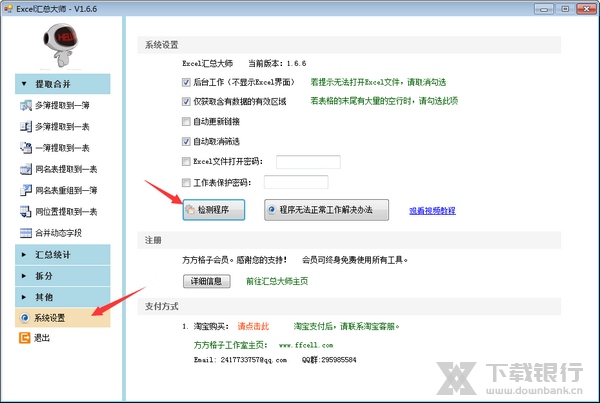Click 若提示无法打开Excel文件 hint text
Viewport: 600px width, 403px height.
tap(378, 82)
